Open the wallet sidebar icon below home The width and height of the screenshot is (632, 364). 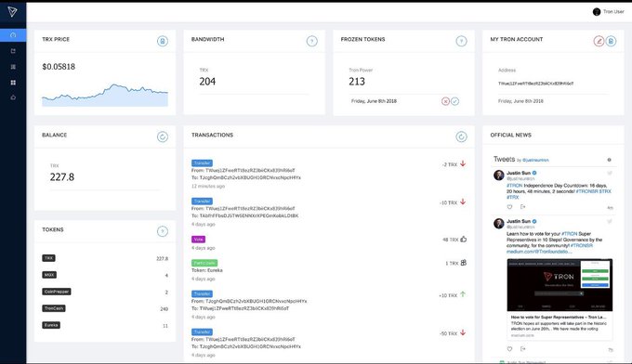[13, 51]
